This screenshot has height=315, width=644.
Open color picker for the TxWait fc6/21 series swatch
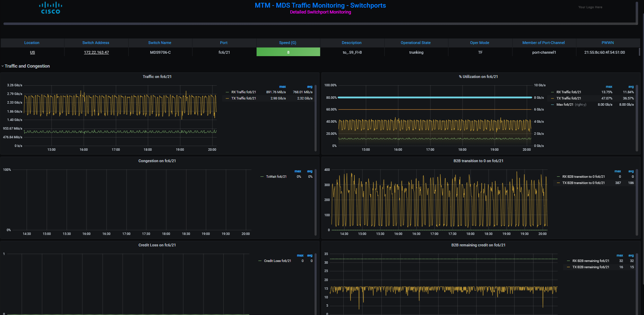coord(262,177)
